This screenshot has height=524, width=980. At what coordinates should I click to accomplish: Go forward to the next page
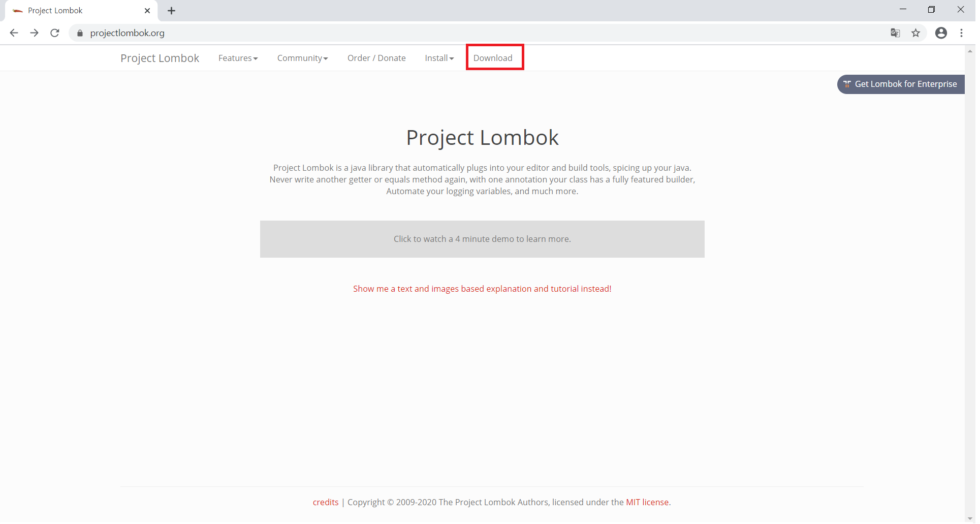34,33
